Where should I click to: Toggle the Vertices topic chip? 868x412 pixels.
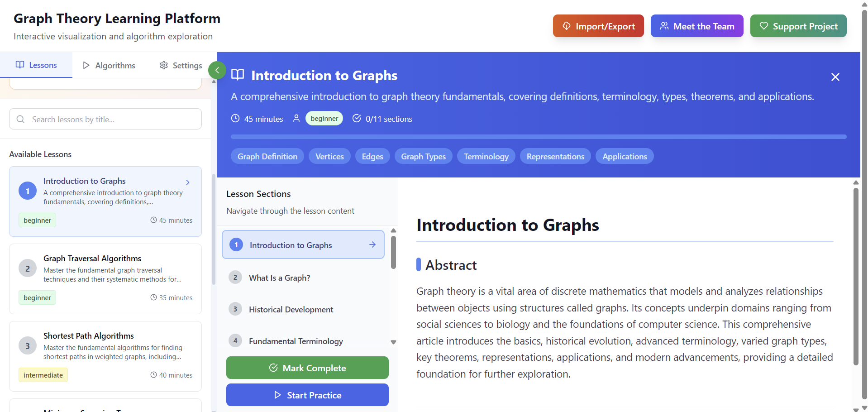329,156
